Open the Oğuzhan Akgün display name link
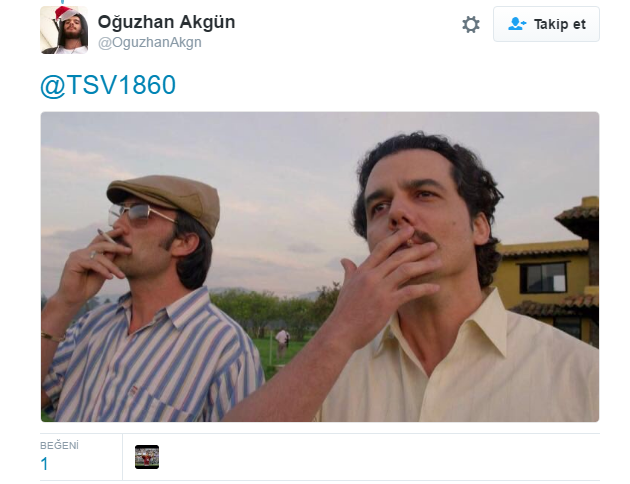630x484 pixels. [x=166, y=22]
